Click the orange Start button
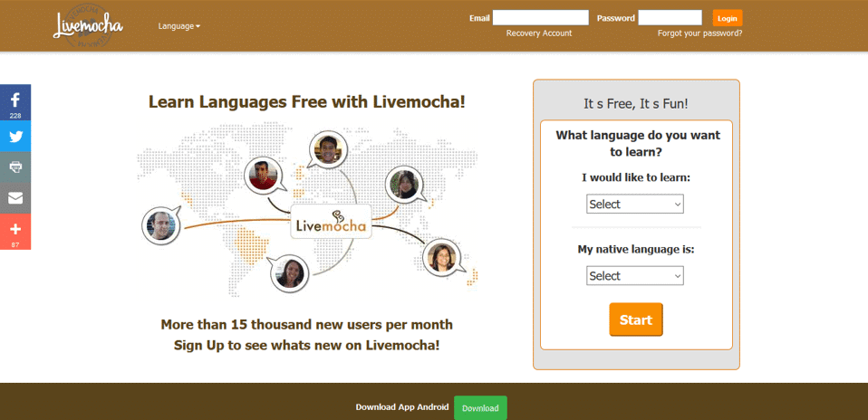The image size is (868, 420). [x=636, y=320]
